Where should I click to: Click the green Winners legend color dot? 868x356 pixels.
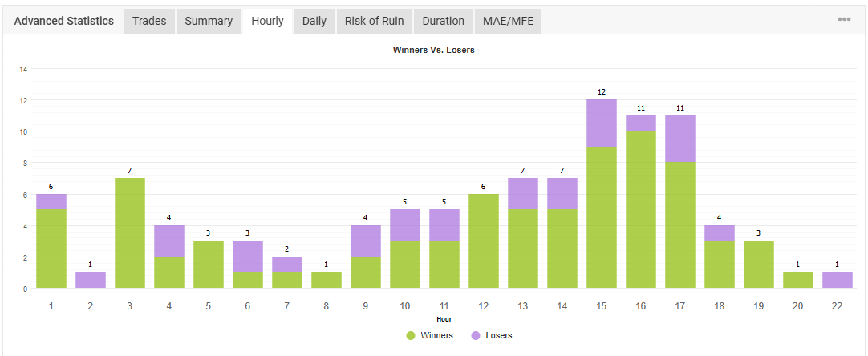[412, 335]
